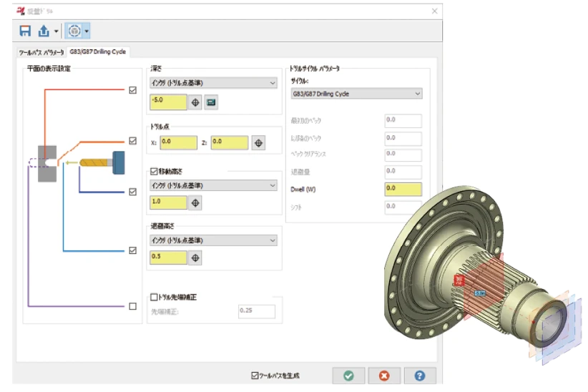Pick the depth value with the crosshair icon
Image resolution: width=588 pixels, height=392 pixels.
coord(195,102)
